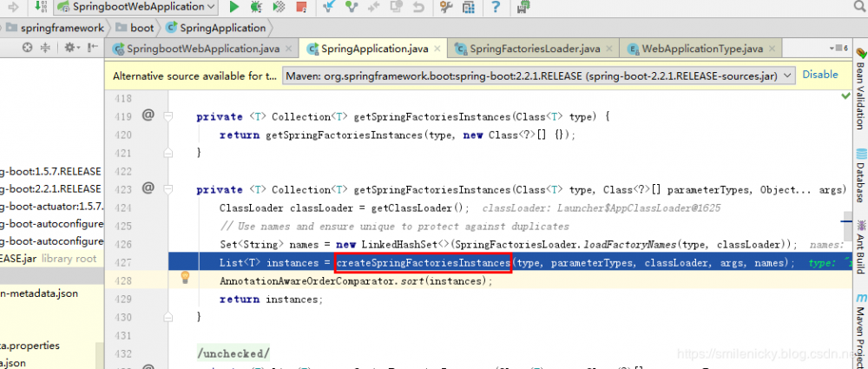Screen dimensions: 868x369
Task: Click the @ gutter icon on line 423
Action: coord(148,189)
